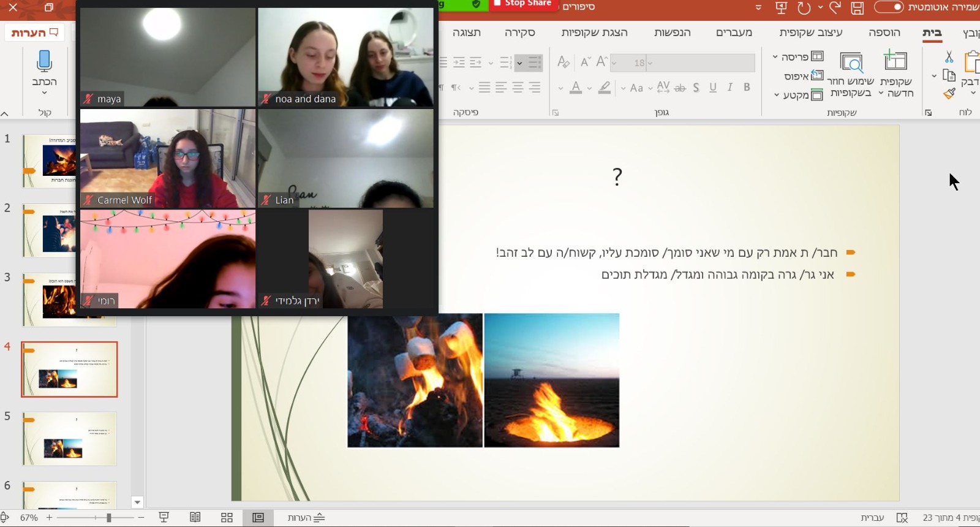Start slideshow from beginning icon in title bar
980x527 pixels.
[781, 7]
